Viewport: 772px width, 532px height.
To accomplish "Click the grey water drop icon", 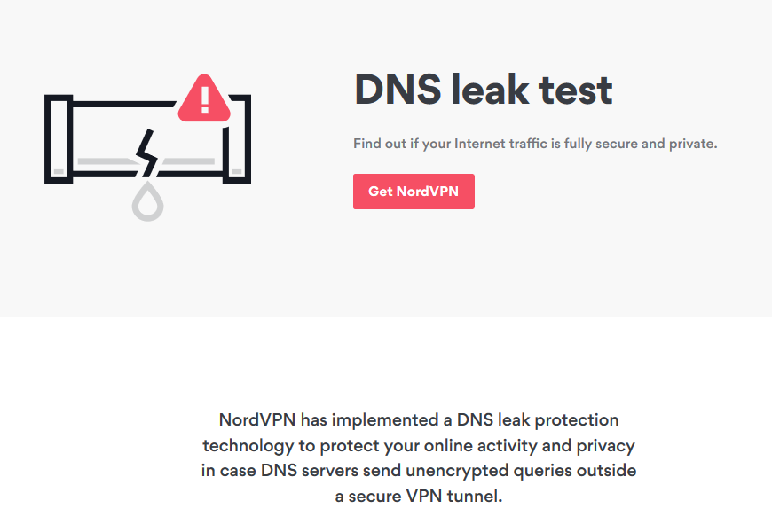I will coord(147,201).
